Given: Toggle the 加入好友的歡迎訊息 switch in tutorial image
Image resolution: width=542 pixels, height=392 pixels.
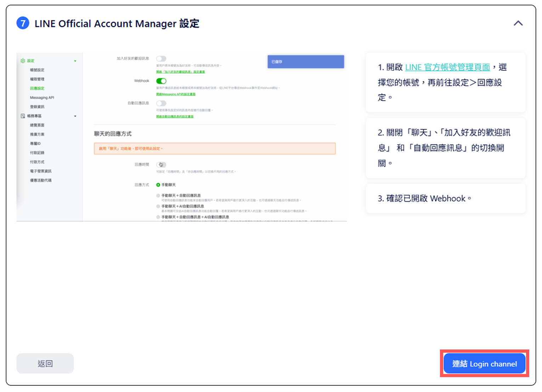Looking at the screenshot, I should 161,58.
